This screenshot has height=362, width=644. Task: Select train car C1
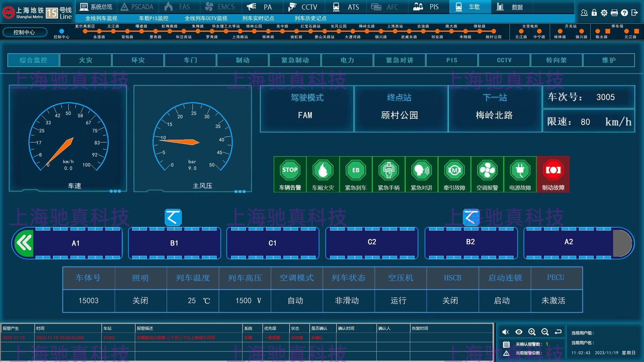click(x=272, y=243)
